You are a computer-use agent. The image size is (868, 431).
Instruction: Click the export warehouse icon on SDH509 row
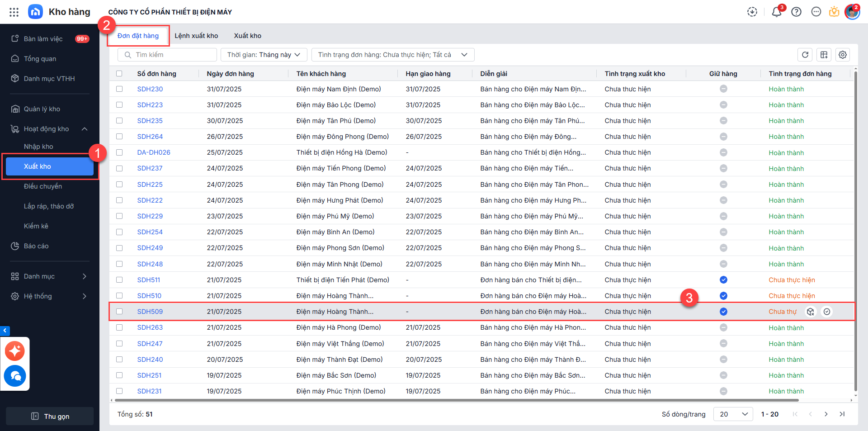pos(810,312)
